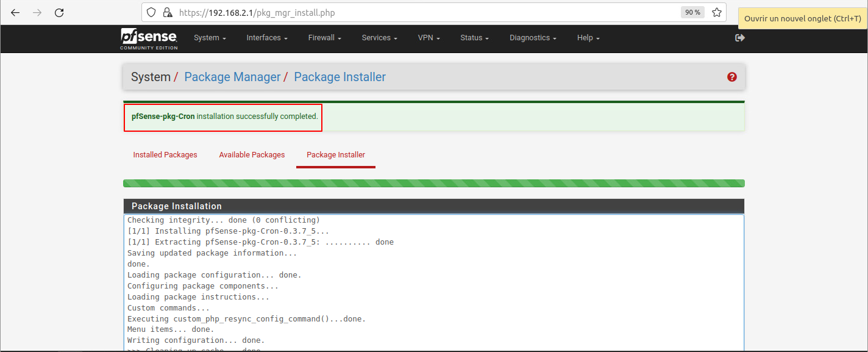Click the URL address bar field

(x=427, y=13)
